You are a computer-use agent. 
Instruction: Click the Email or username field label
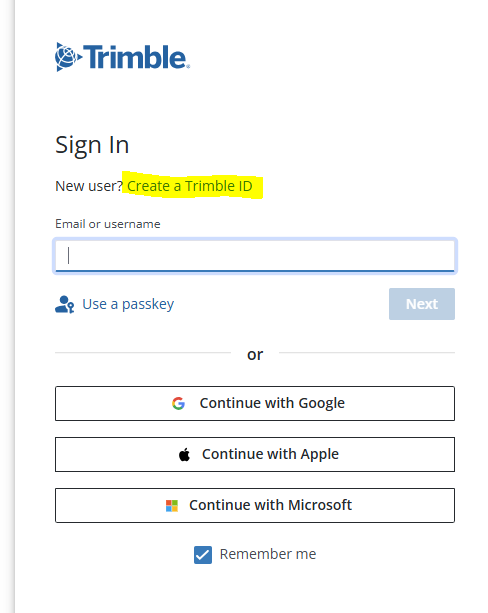pyautogui.click(x=108, y=224)
